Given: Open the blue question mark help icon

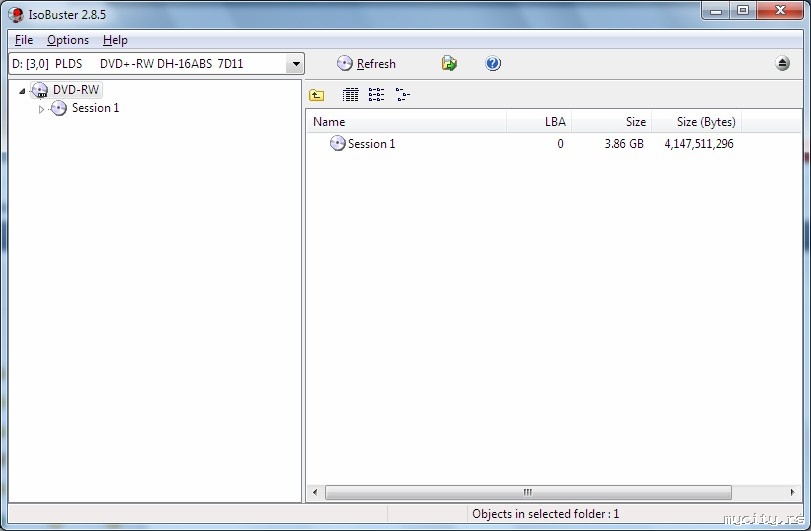Looking at the screenshot, I should click(493, 64).
